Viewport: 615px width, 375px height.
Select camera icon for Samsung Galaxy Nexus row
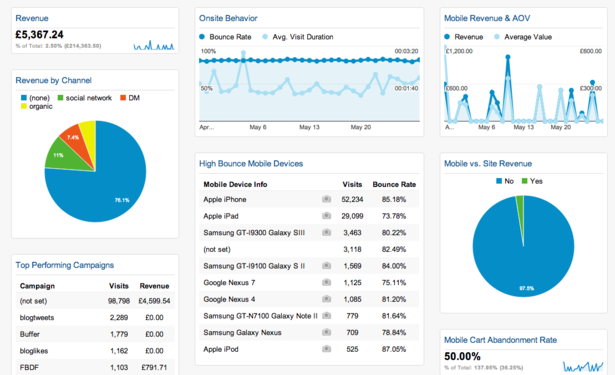pos(326,332)
